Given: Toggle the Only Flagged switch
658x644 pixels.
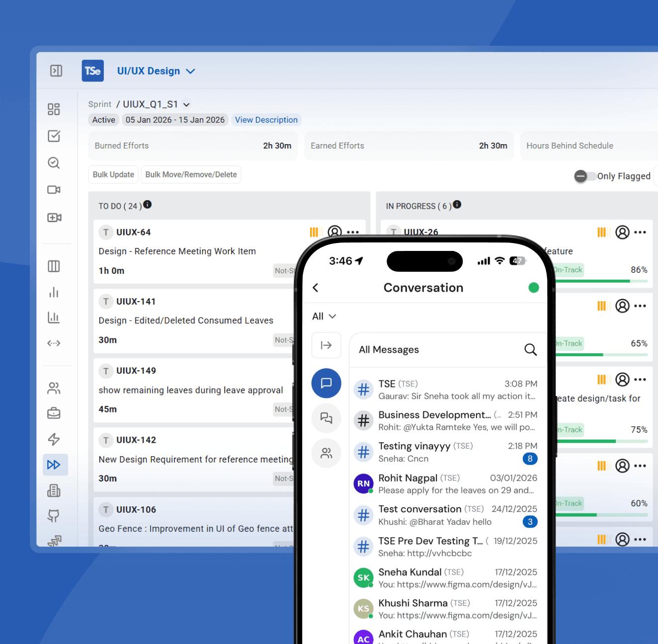Looking at the screenshot, I should [x=585, y=176].
